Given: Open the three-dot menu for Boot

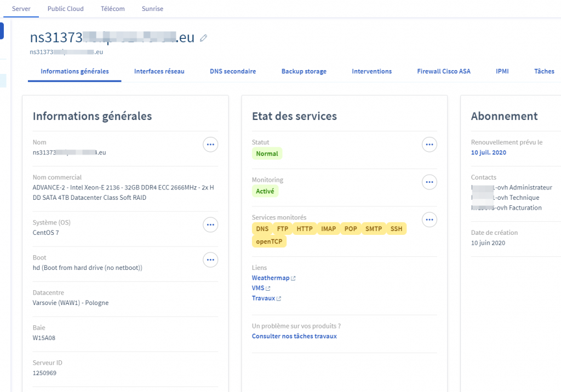Looking at the screenshot, I should click(x=210, y=260).
